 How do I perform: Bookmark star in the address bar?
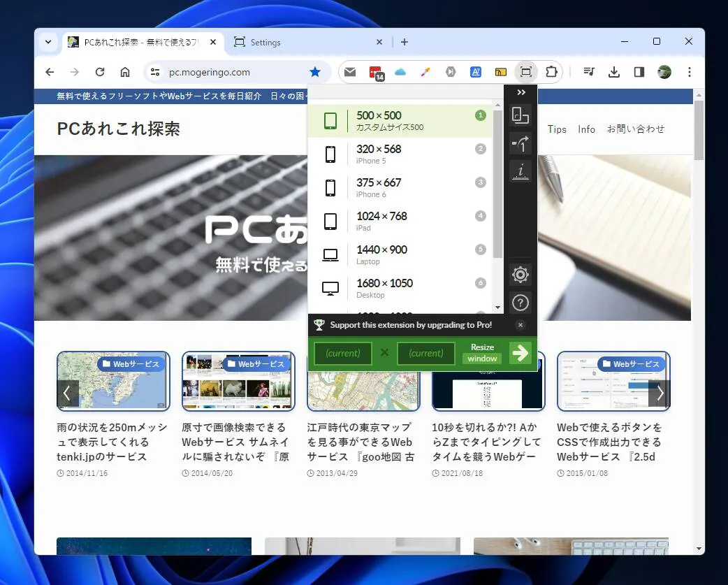pos(315,72)
